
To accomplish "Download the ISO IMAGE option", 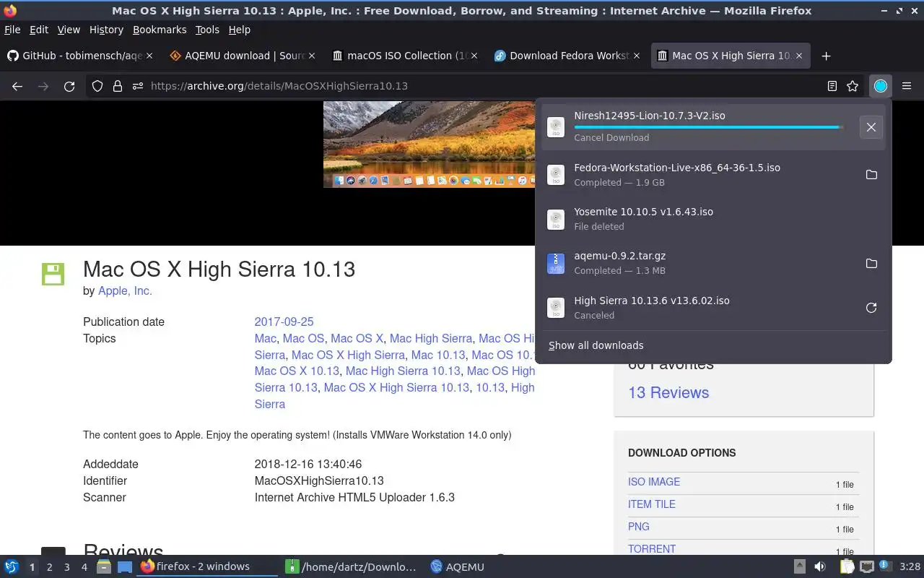I will (x=654, y=482).
